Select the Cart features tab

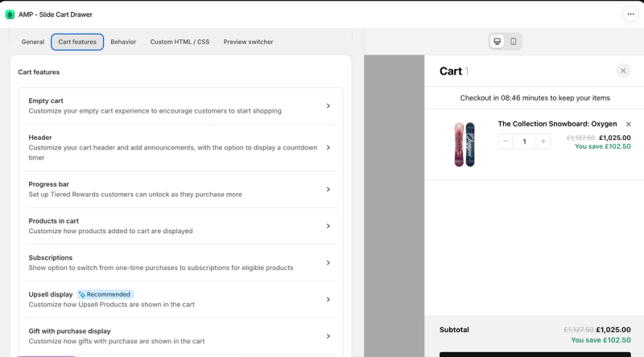(77, 42)
